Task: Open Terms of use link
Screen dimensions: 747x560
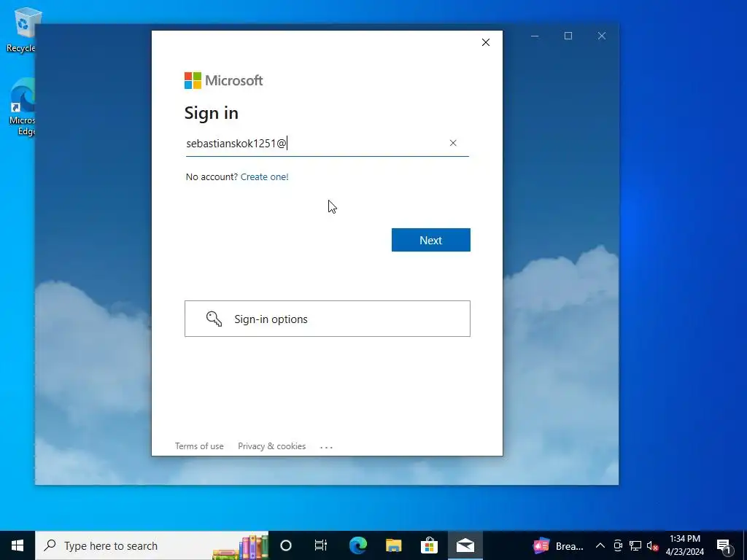Action: (199, 446)
